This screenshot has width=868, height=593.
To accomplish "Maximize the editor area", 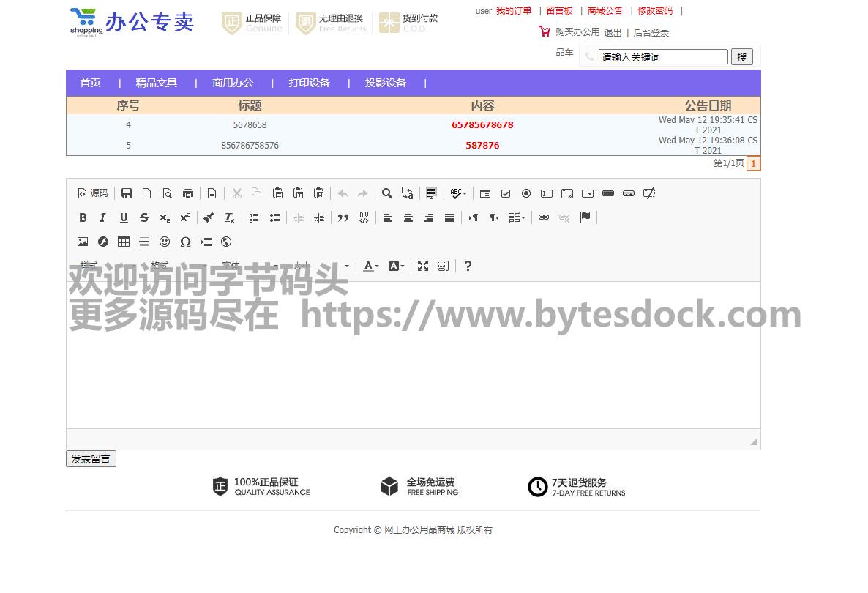I will click(423, 266).
